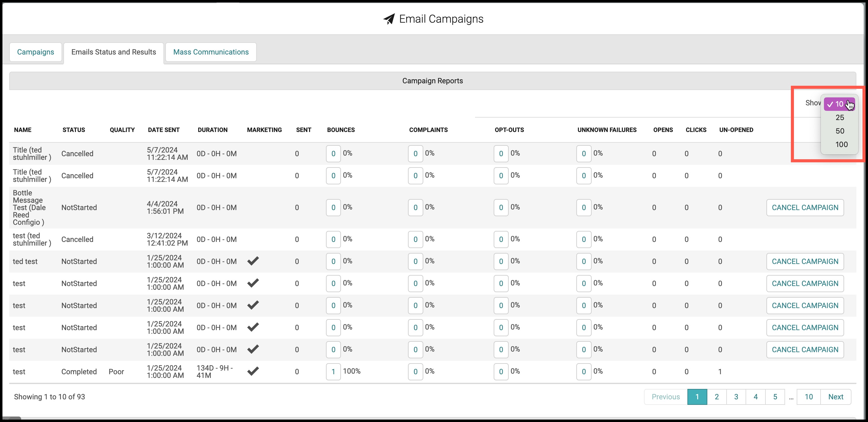Click the Next page button
The height and width of the screenshot is (422, 868).
[x=836, y=397]
